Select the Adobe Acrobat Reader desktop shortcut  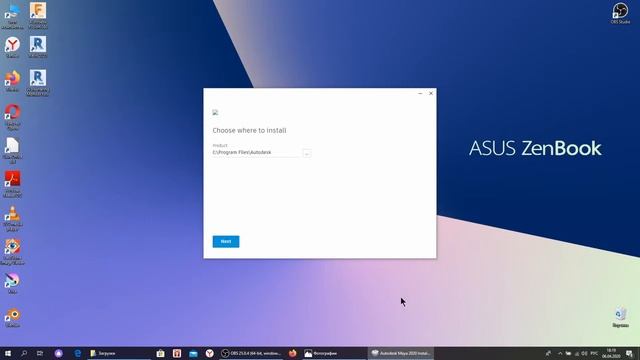point(12,184)
